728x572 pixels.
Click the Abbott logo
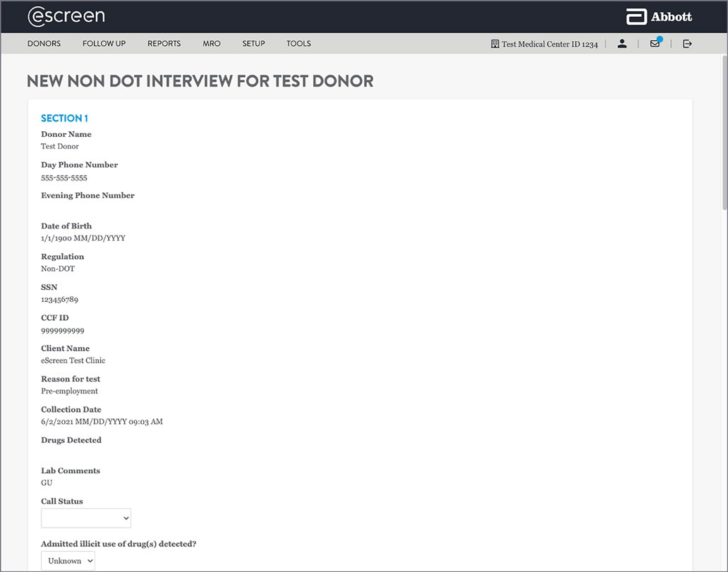tap(659, 17)
